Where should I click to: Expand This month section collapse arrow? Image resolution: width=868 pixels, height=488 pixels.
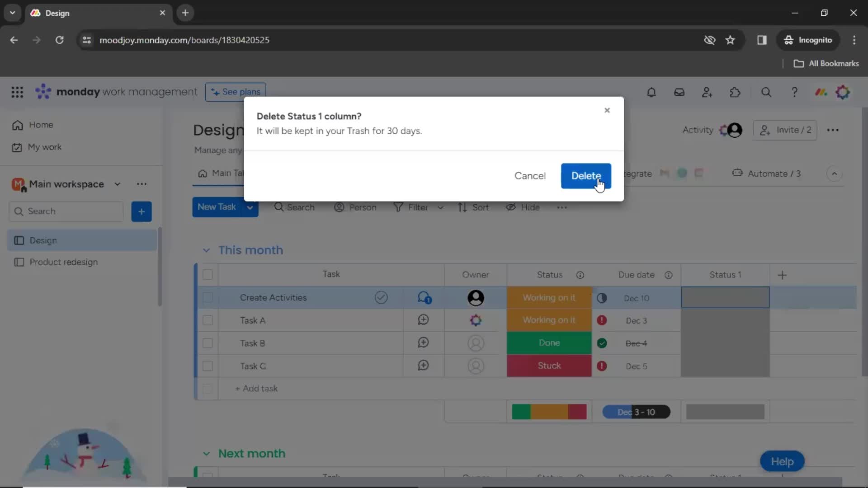tap(206, 250)
